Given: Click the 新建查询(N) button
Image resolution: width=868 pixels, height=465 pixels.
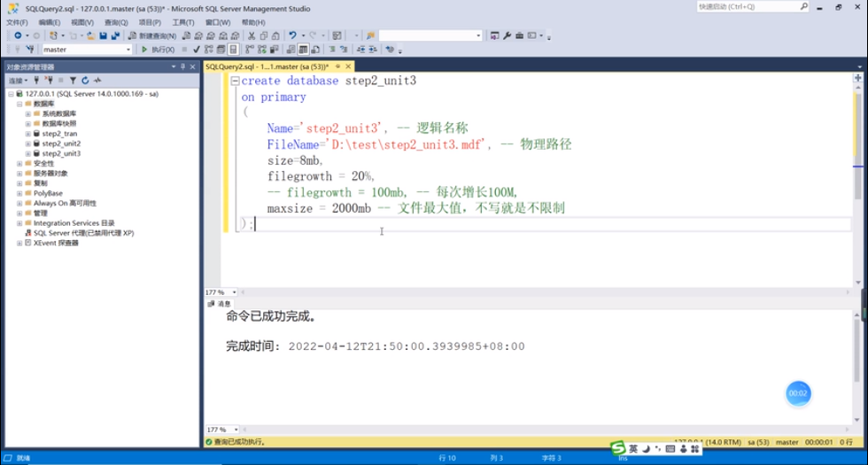Looking at the screenshot, I should coord(152,35).
